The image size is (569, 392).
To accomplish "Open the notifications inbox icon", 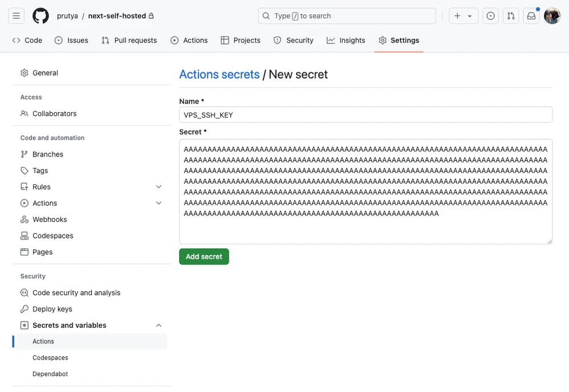I will click(531, 16).
